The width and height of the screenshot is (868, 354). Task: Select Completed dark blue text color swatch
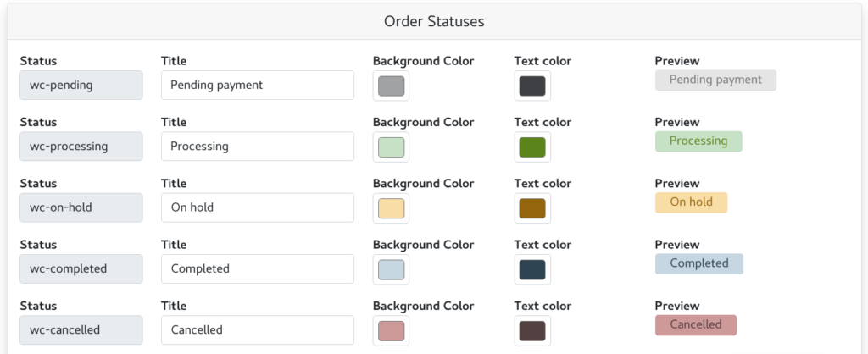click(532, 270)
